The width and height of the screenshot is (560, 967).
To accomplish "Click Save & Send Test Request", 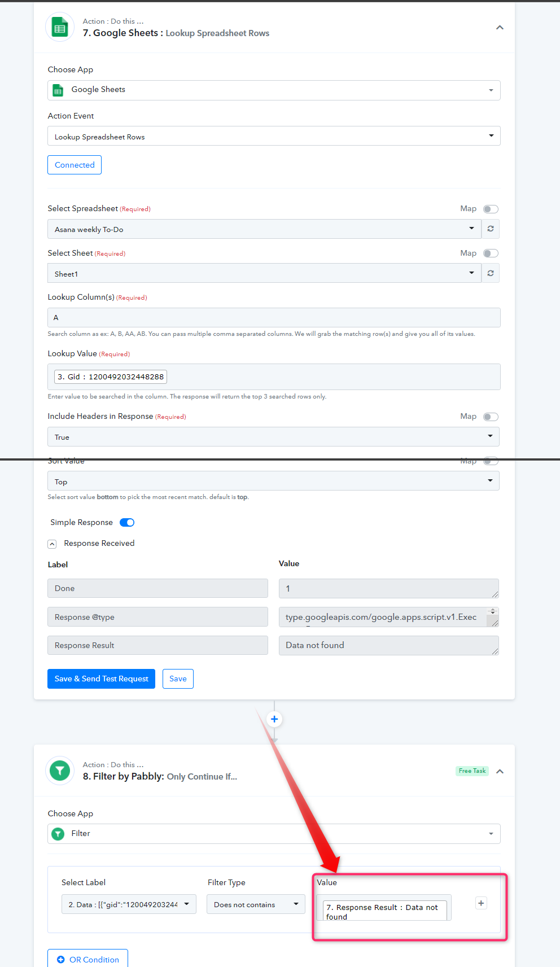I will 101,679.
